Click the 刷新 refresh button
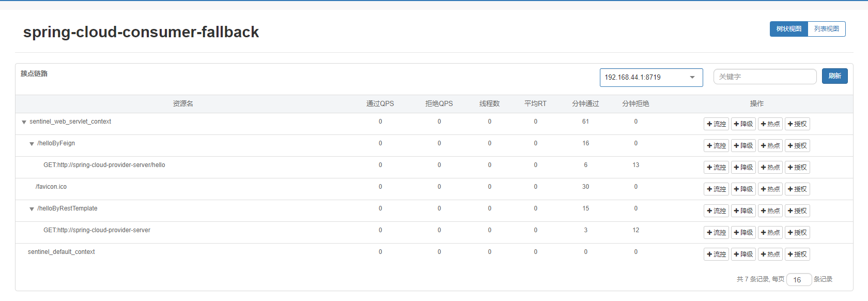The height and width of the screenshot is (301, 868). coord(835,76)
